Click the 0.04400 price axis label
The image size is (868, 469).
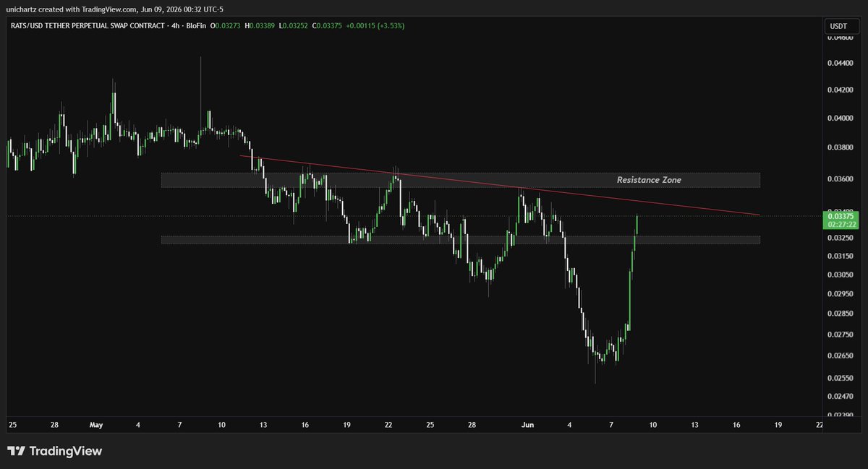pos(841,64)
